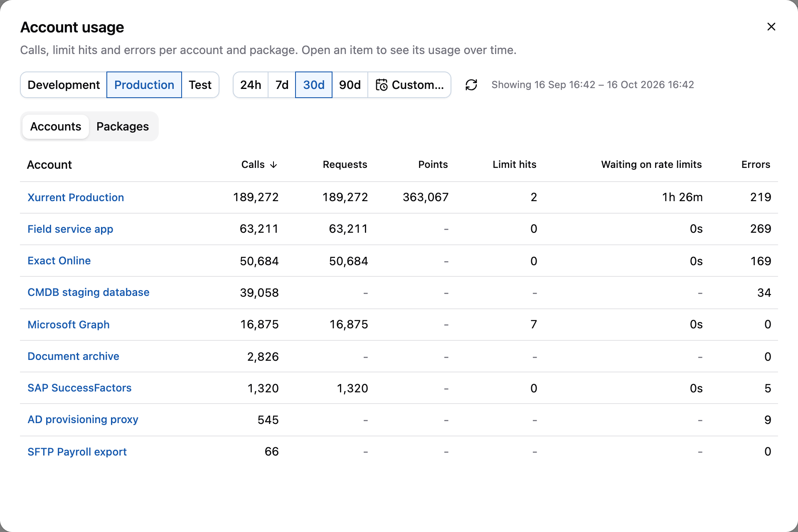Open the Exact Online account
Image resolution: width=798 pixels, height=532 pixels.
pos(59,261)
